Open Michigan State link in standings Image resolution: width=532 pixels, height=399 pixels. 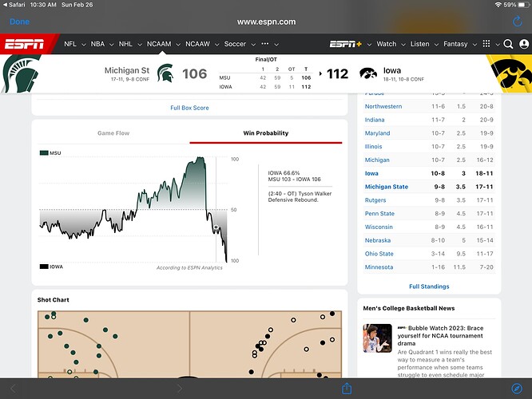click(387, 187)
